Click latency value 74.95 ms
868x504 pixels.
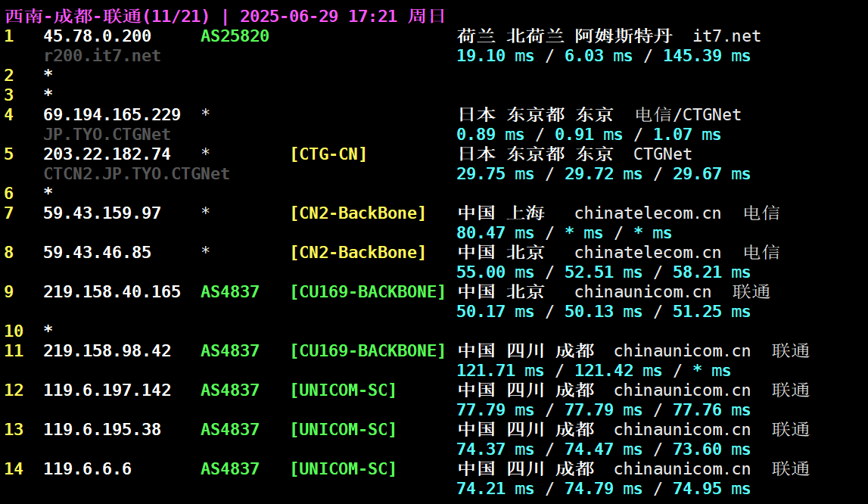pos(712,488)
